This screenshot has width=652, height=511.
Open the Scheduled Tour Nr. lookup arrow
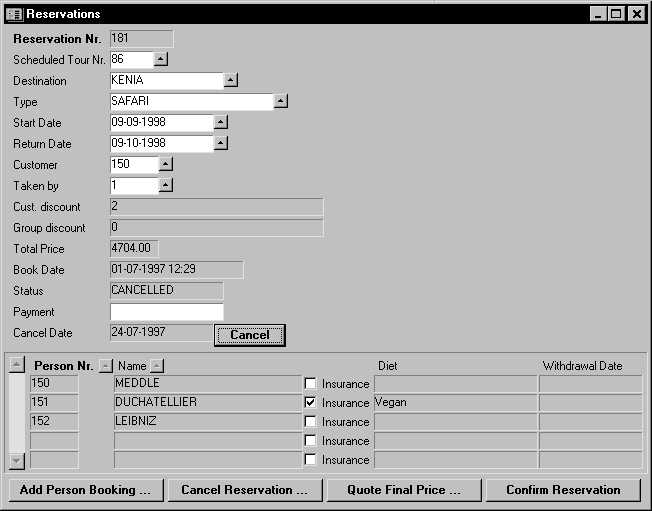(x=161, y=59)
